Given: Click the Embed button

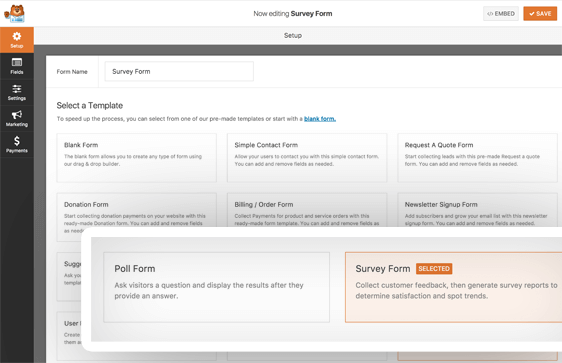Looking at the screenshot, I should 501,14.
